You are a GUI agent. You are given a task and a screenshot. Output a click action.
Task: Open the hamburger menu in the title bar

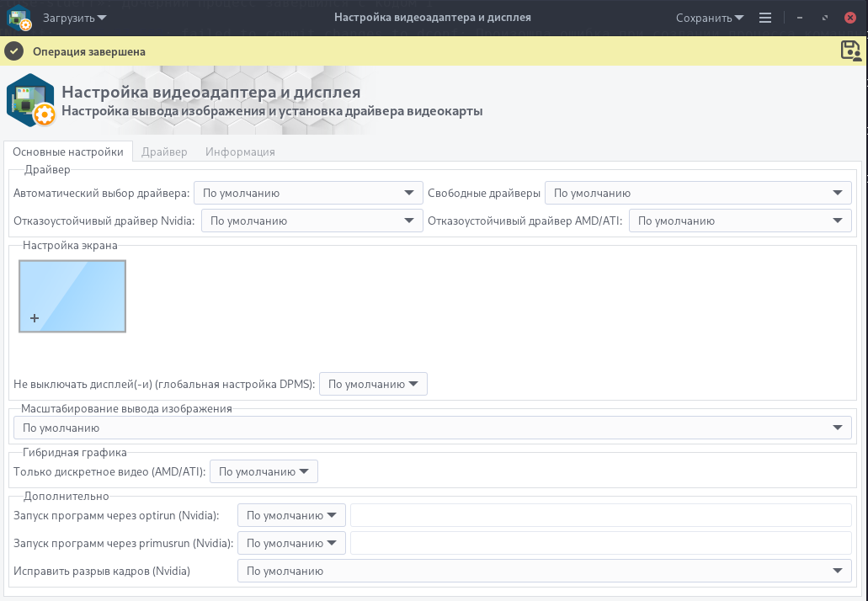(764, 18)
